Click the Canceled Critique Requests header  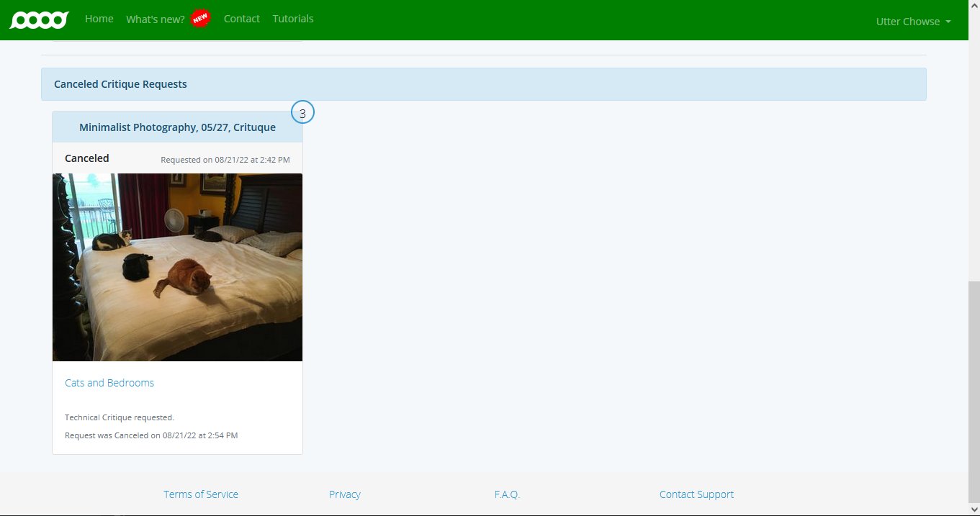[x=484, y=84]
